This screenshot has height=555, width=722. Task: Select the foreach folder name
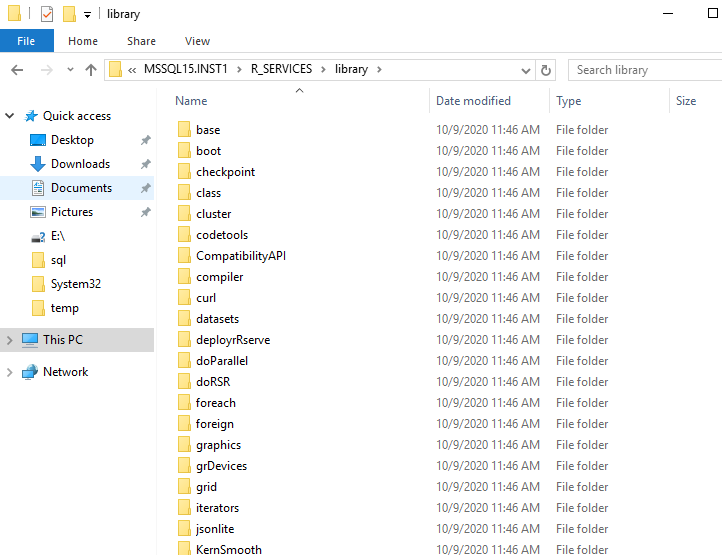(x=215, y=403)
